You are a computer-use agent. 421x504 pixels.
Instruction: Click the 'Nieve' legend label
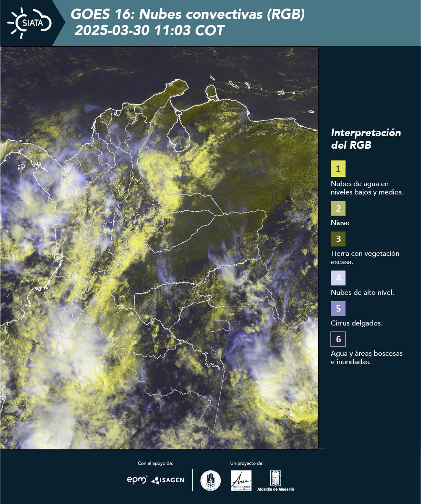point(340,223)
